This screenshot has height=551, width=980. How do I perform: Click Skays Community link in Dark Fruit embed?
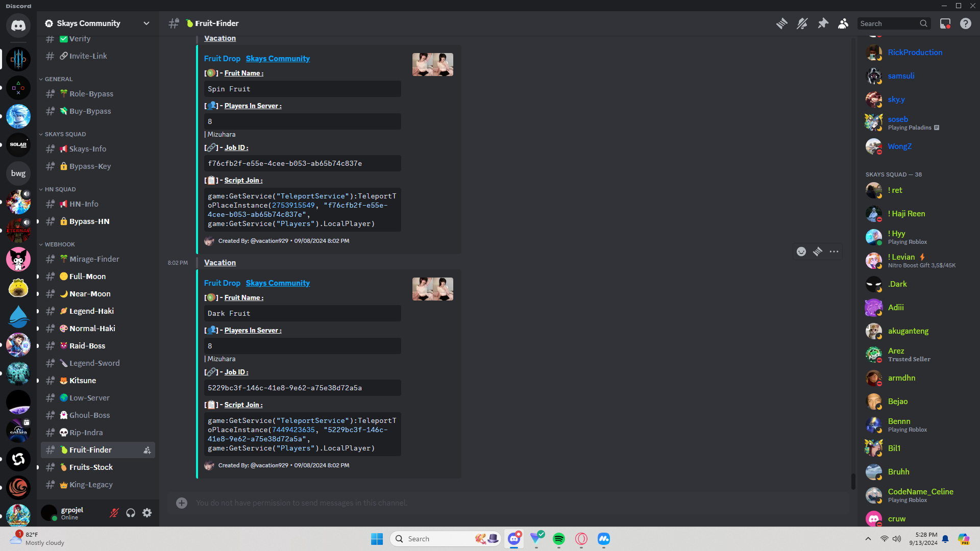click(278, 283)
